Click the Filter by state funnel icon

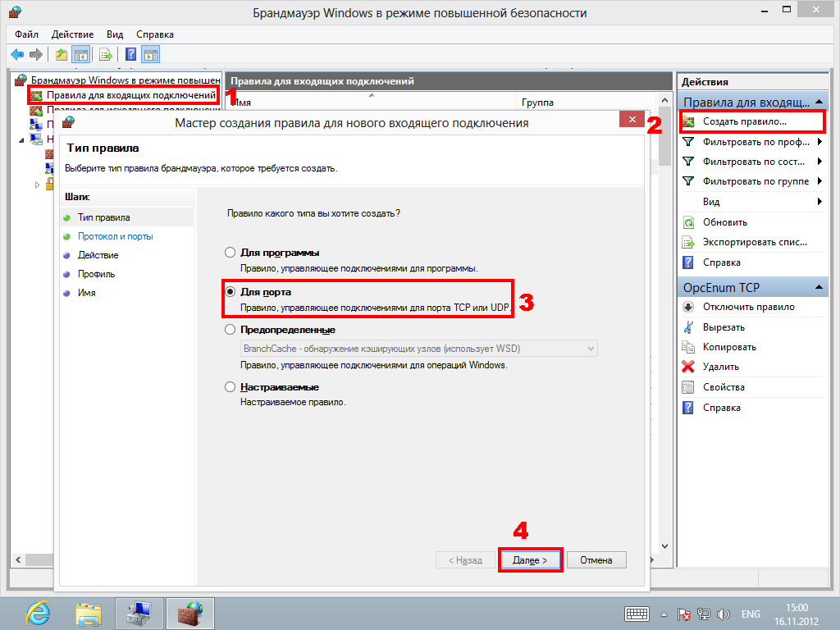688,162
